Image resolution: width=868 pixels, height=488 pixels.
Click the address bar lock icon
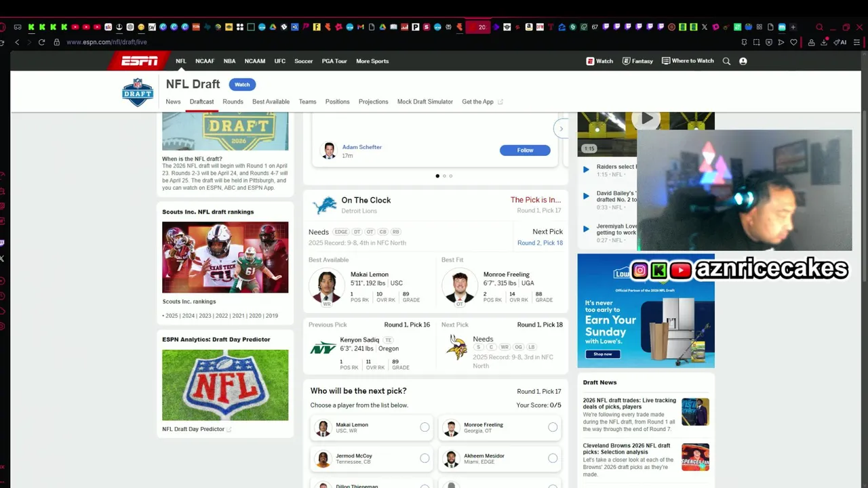pyautogui.click(x=57, y=42)
